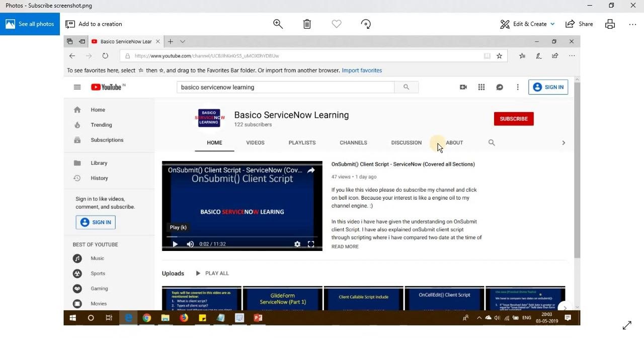Click READ MORE under video description

(345, 246)
